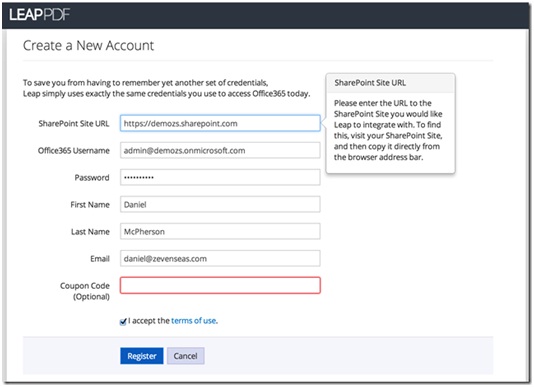Click the SharePoint Site URL tooltip header
534x387 pixels.
click(390, 83)
